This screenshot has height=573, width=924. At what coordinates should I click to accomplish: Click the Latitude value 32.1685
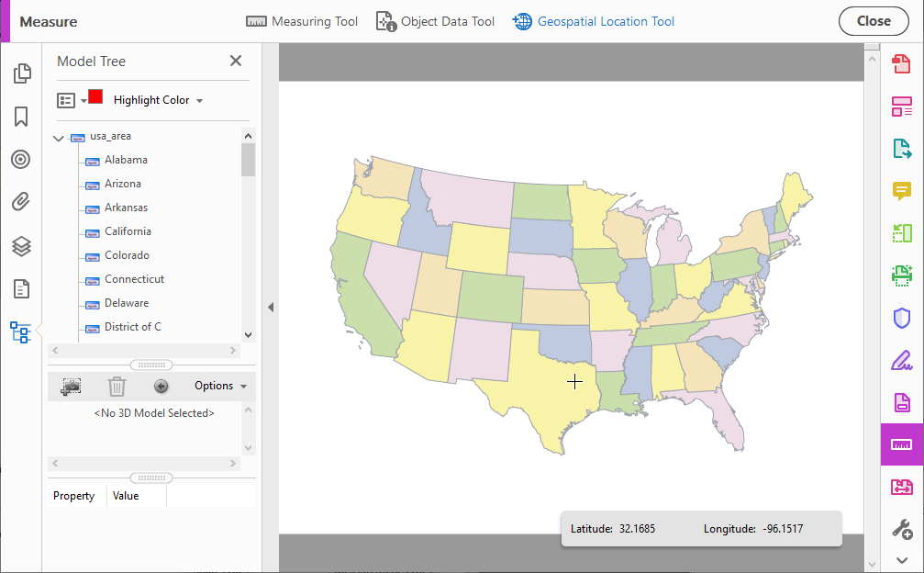637,529
